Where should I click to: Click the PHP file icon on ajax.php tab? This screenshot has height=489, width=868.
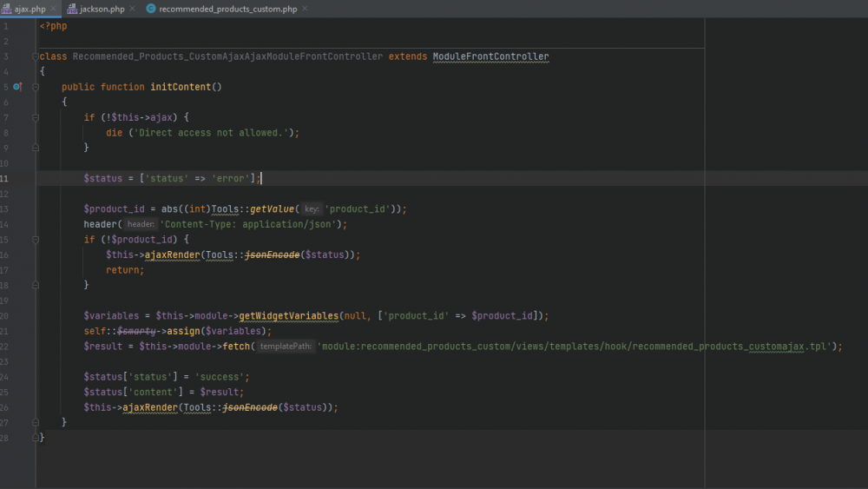7,9
